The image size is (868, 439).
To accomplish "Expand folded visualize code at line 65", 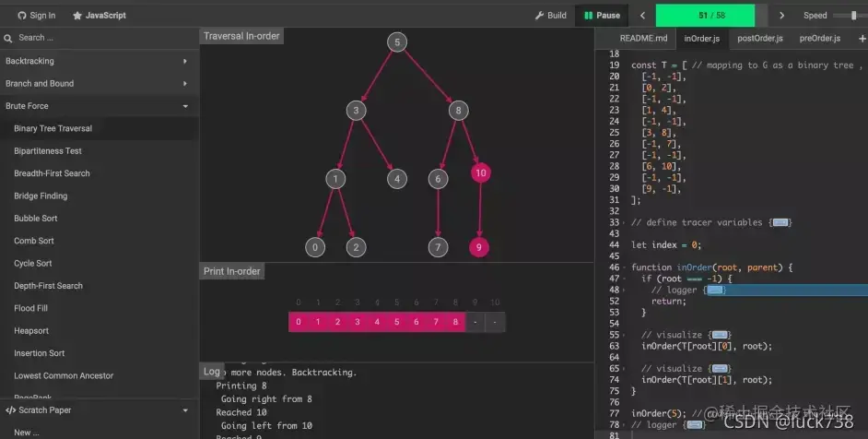I will (x=720, y=369).
